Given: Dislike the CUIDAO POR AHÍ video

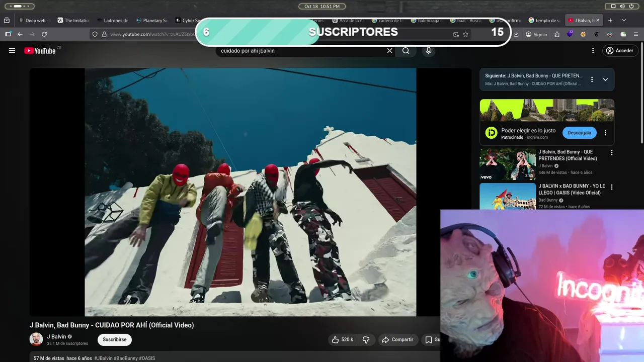Looking at the screenshot, I should [366, 340].
